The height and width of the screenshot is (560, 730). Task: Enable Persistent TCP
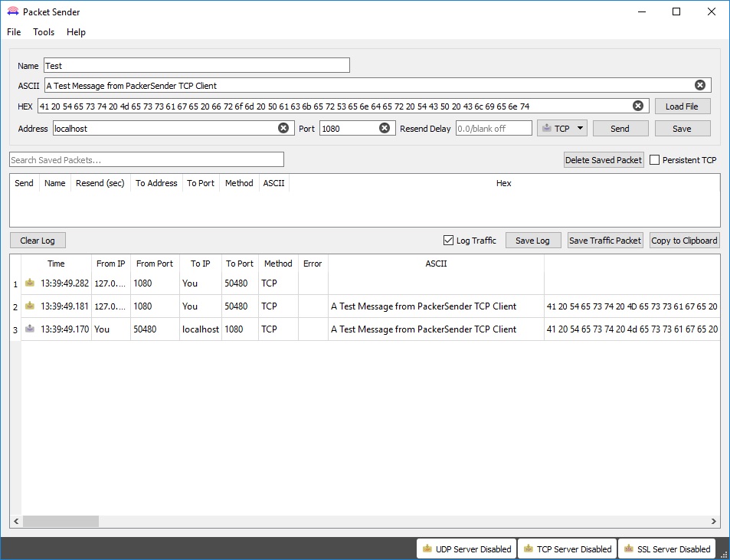[654, 159]
